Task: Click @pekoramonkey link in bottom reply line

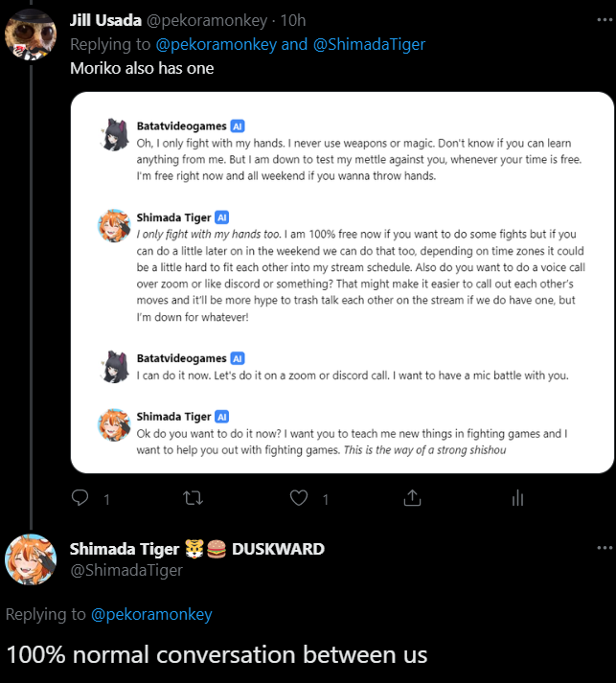Action: point(151,614)
